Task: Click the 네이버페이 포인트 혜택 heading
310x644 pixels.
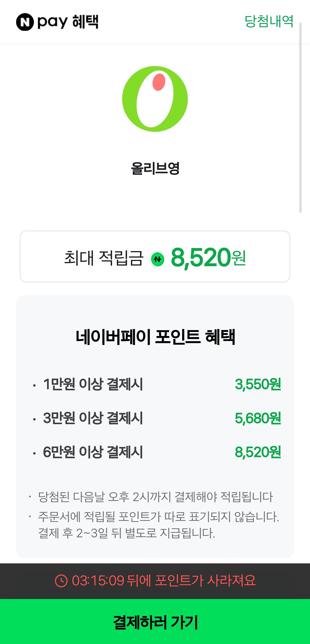Action: 155,337
